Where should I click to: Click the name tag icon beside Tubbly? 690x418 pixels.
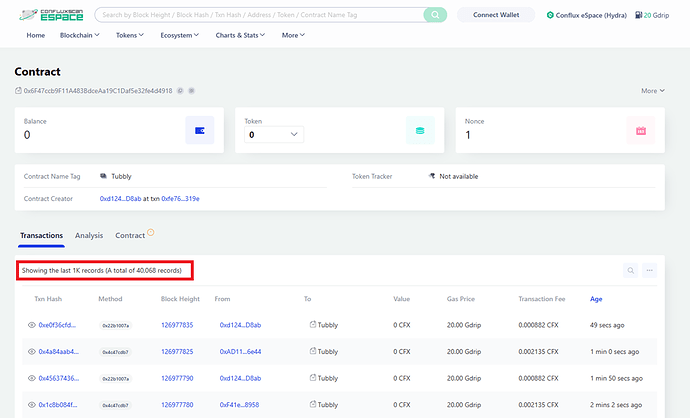tap(103, 176)
